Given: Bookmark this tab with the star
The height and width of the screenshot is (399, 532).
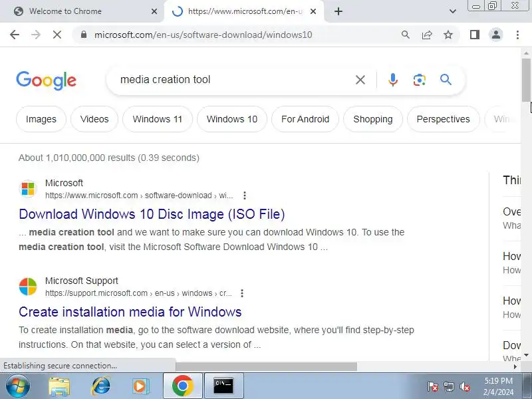Looking at the screenshot, I should pyautogui.click(x=448, y=35).
